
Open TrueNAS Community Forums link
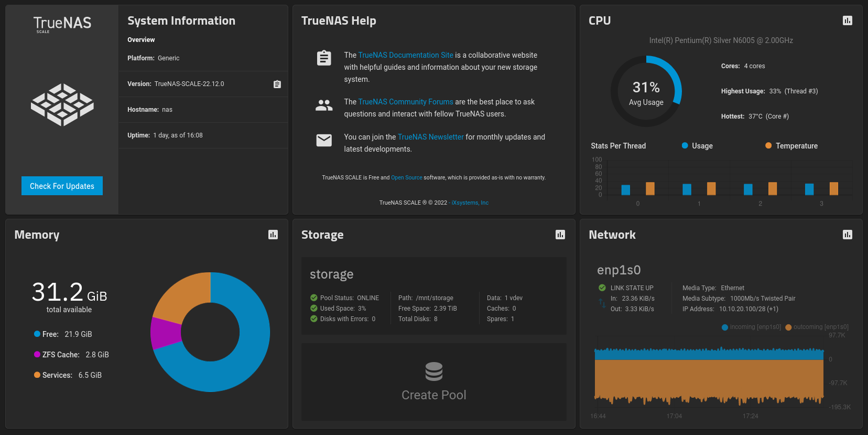pyautogui.click(x=406, y=102)
